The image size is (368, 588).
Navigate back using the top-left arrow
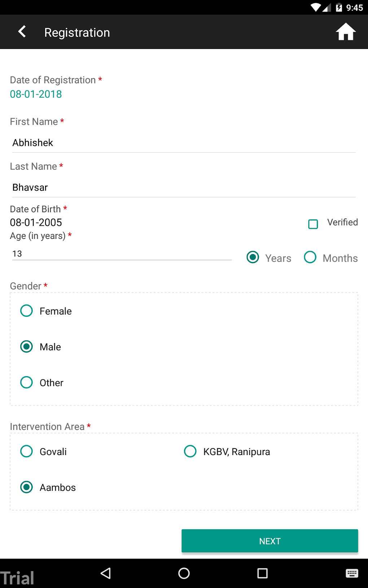(x=22, y=31)
